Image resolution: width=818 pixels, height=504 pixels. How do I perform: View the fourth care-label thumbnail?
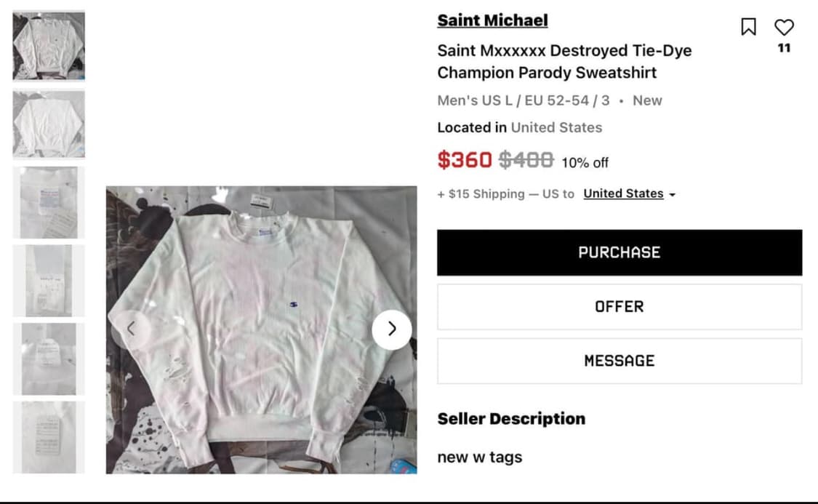click(x=48, y=280)
